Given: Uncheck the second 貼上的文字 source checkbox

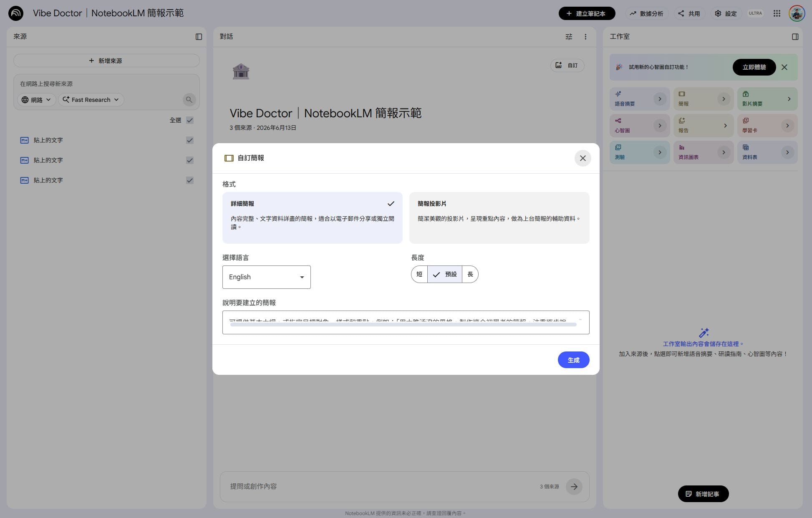Looking at the screenshot, I should click(190, 160).
